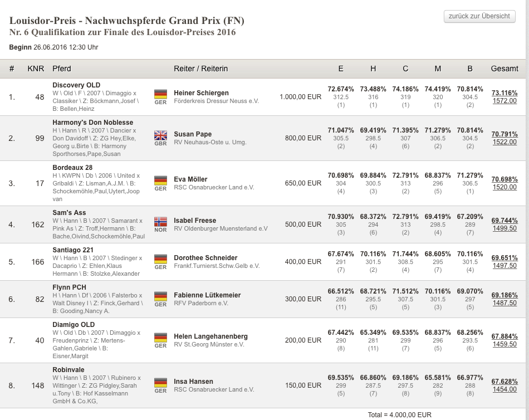
Task: Click the German flag icon beside Helen Langehanenberg
Action: point(160,337)
